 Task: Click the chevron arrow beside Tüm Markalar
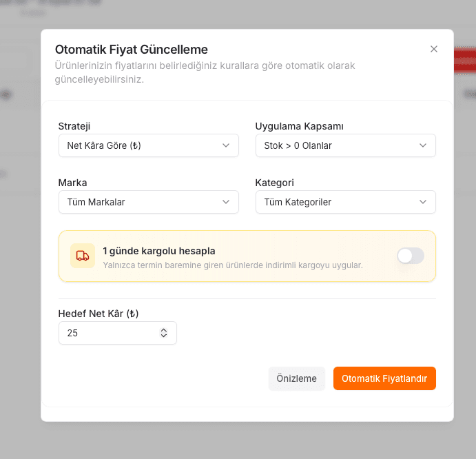225,202
